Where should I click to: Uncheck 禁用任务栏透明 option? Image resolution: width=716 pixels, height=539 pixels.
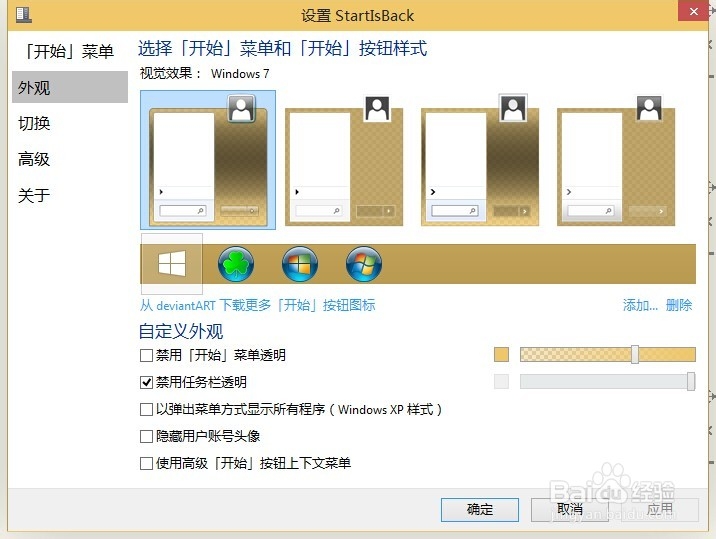coord(146,382)
